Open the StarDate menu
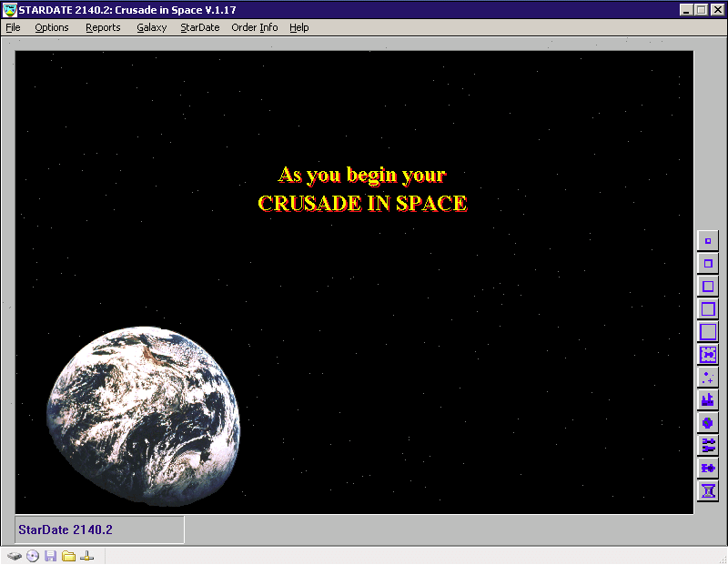The width and height of the screenshot is (728, 565). (200, 27)
